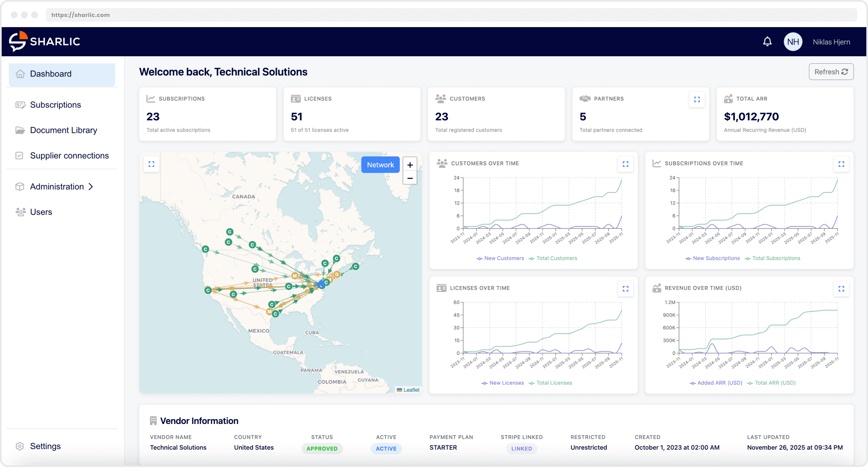868x467 pixels.
Task: Expand the Administration menu chevron
Action: coord(90,187)
